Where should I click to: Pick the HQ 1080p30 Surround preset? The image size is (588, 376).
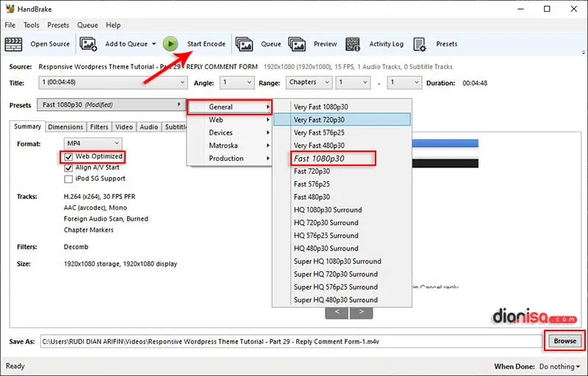[x=342, y=210]
